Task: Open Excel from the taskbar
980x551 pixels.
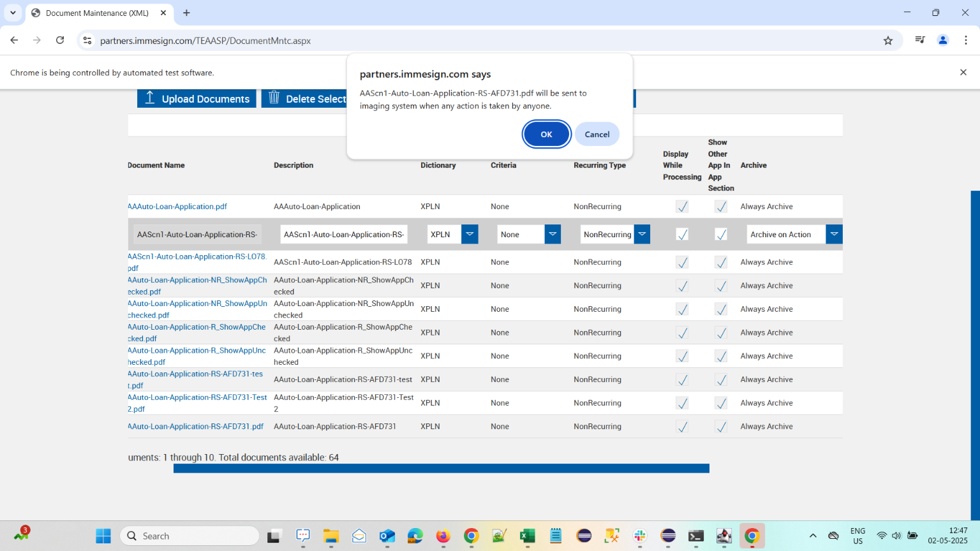Action: pyautogui.click(x=528, y=536)
